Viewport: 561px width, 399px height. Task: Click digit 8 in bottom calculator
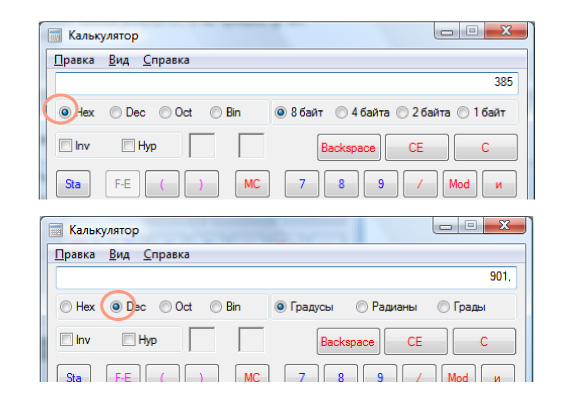click(x=341, y=374)
